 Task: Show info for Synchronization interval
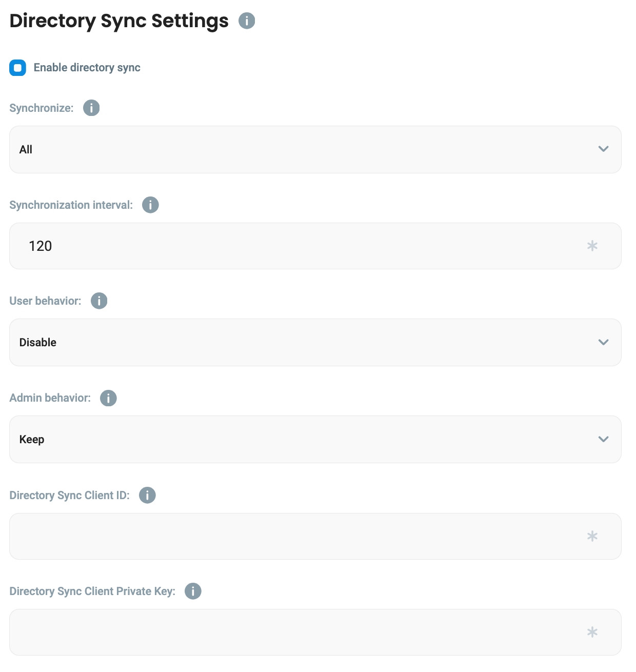click(150, 205)
